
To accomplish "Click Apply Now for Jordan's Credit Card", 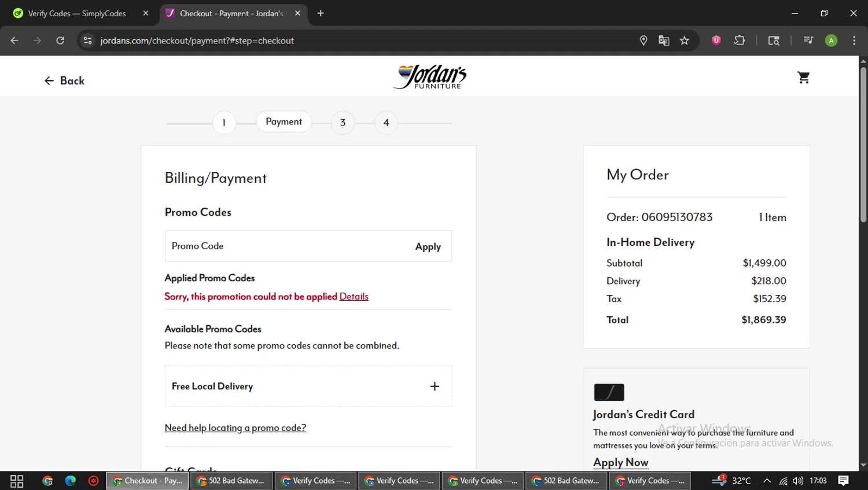I will click(x=620, y=462).
